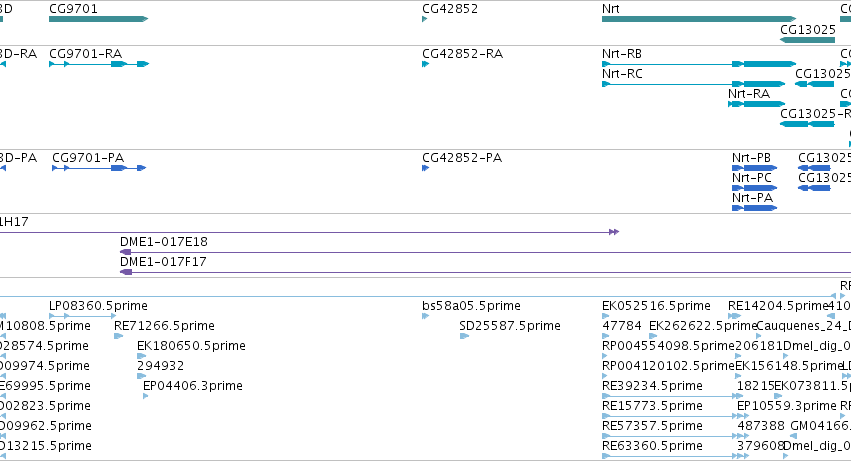Screen dimensions: 851x461
Task: Select the Nrt-PA protein glyph
Action: point(754,208)
